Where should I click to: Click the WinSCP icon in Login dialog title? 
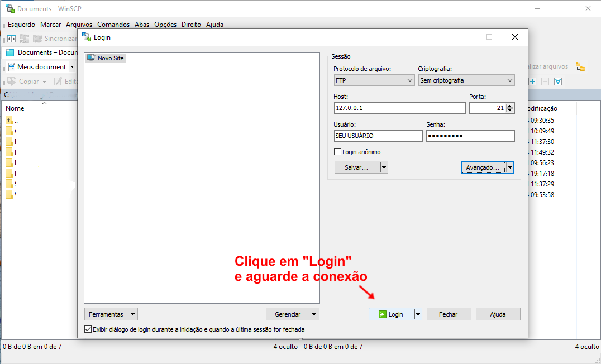[x=87, y=37]
